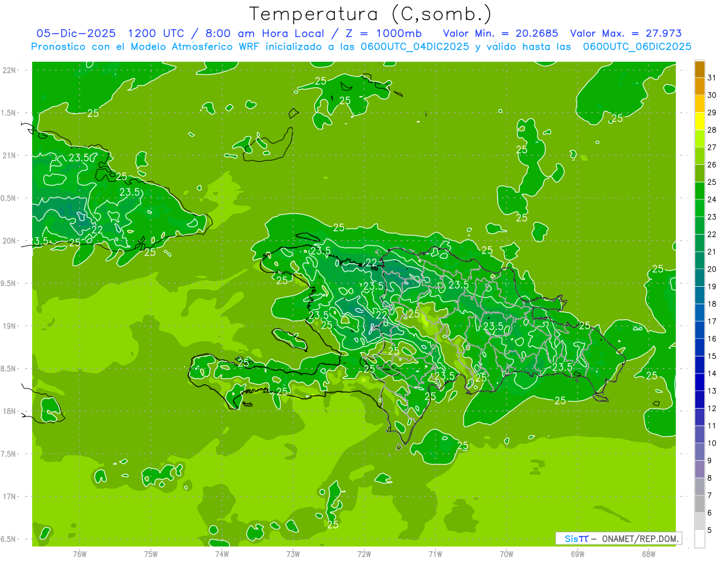Click the legend value 6
Screen dimensions: 728x562
[710, 513]
